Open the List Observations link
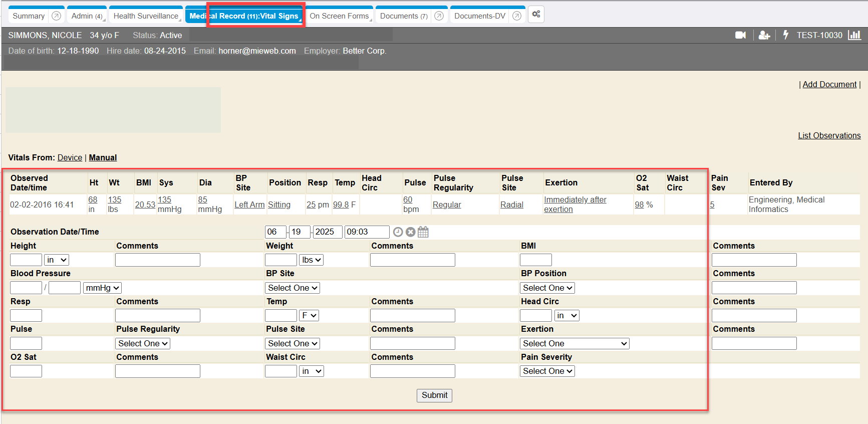 (829, 136)
